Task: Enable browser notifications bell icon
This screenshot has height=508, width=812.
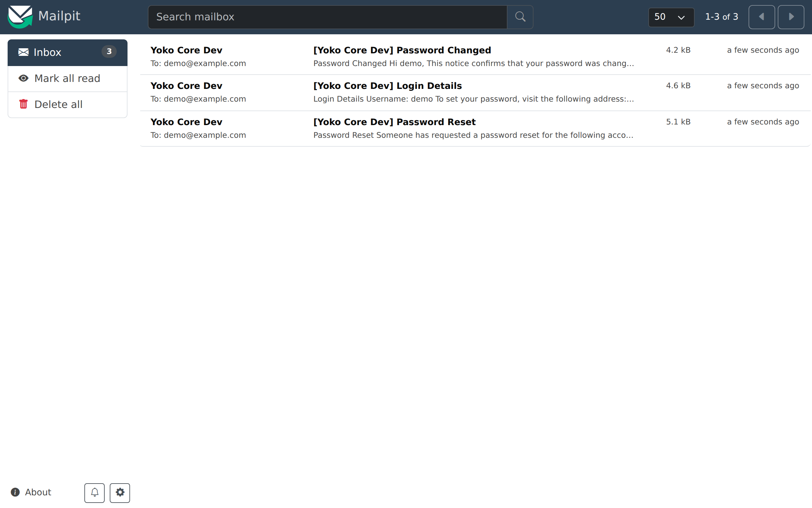Action: coord(94,492)
